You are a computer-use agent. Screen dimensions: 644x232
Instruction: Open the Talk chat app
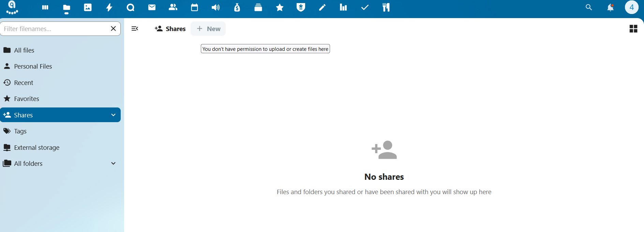pos(131,8)
